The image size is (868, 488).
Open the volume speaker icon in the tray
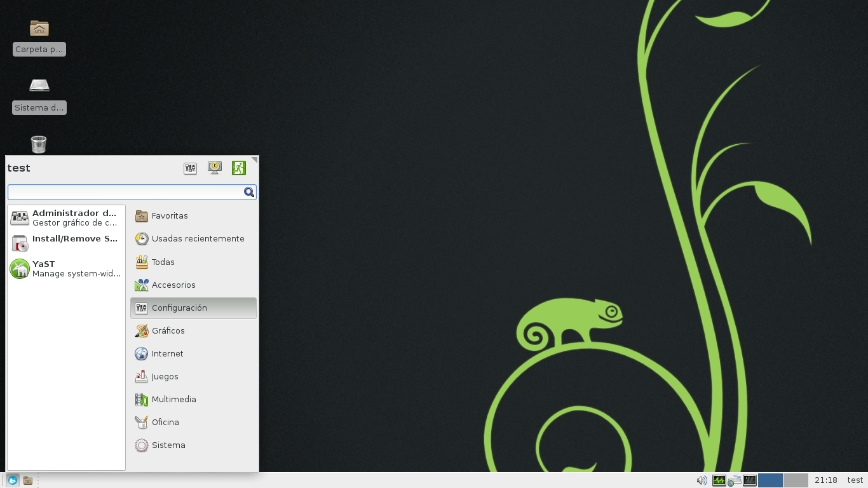point(701,480)
